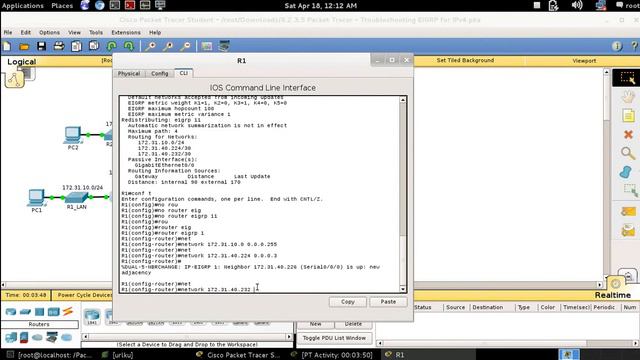Click the Undo green arrow icon

111,46
